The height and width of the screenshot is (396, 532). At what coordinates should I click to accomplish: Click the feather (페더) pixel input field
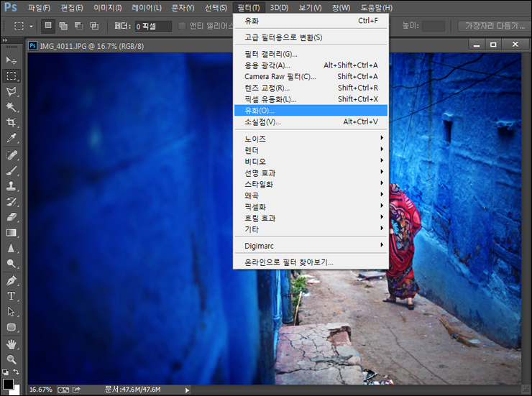click(153, 26)
